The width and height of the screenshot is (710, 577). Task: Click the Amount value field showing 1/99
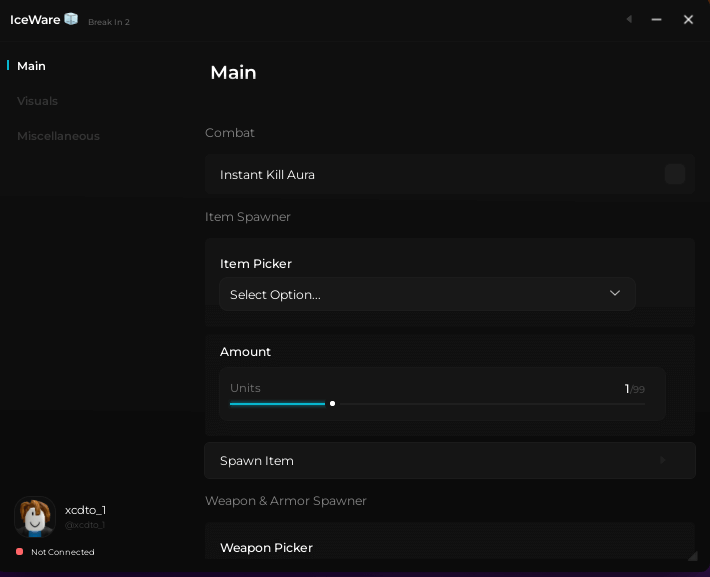coord(634,389)
